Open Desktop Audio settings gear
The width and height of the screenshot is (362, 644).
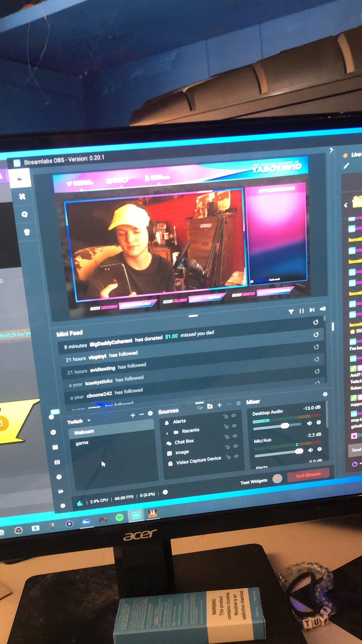pyautogui.click(x=319, y=422)
